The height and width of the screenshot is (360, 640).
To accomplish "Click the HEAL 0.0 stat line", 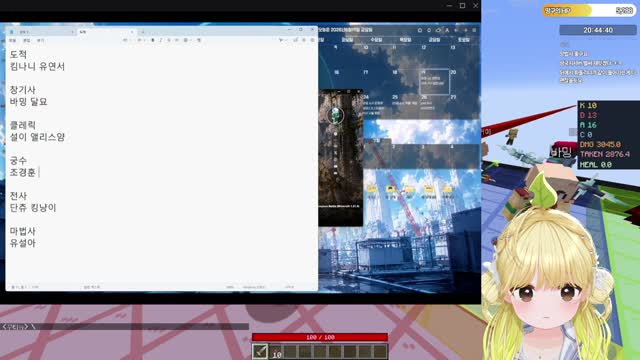I will tap(596, 164).
